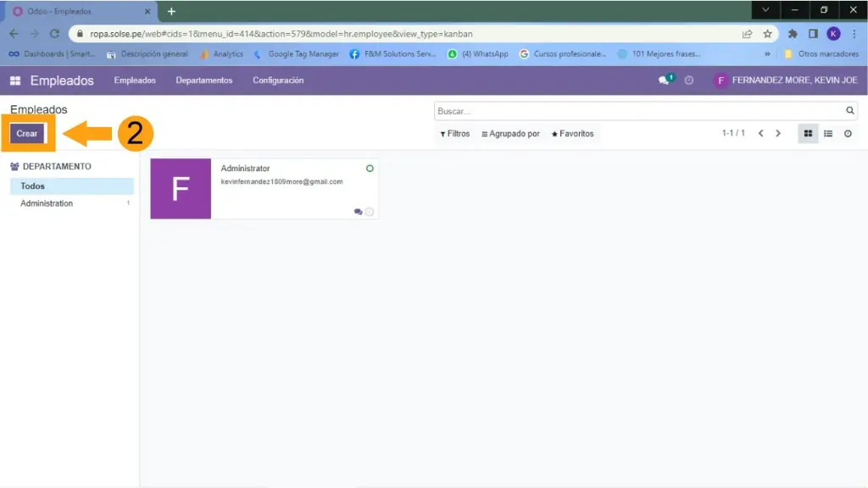Click the search magnifier icon
This screenshot has height=488, width=868.
850,111
